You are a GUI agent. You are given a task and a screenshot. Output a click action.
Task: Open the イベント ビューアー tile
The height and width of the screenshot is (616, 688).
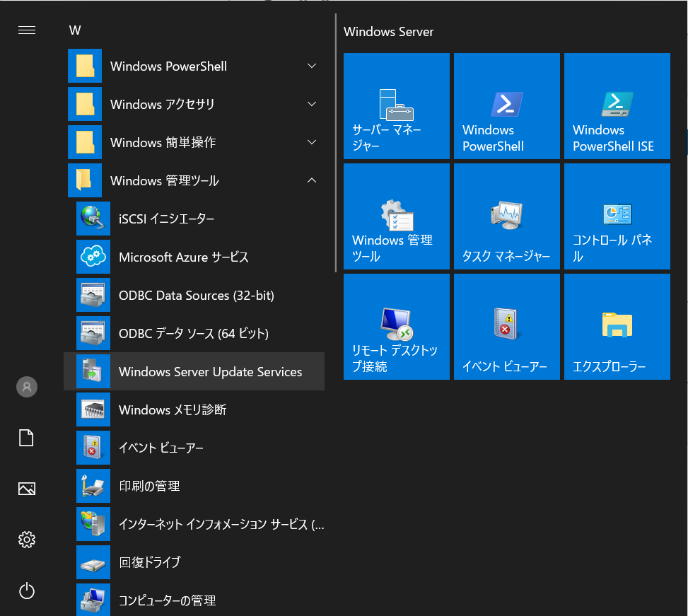coord(507,327)
